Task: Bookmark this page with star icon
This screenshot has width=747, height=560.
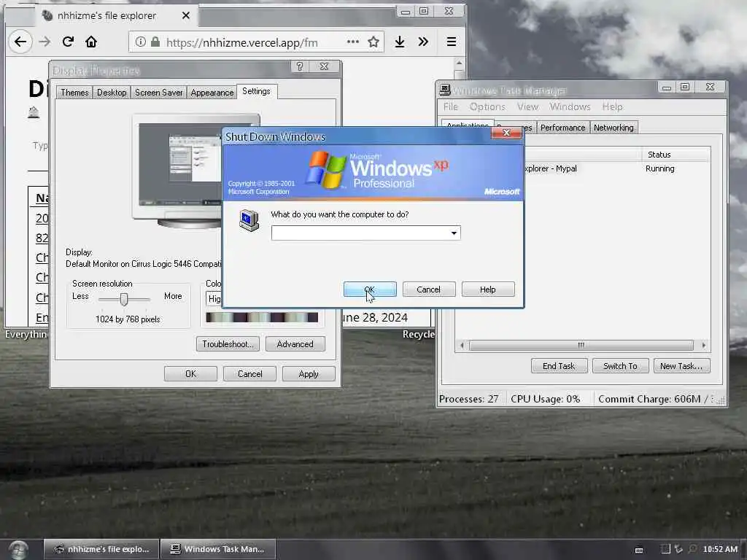Action: [x=373, y=42]
